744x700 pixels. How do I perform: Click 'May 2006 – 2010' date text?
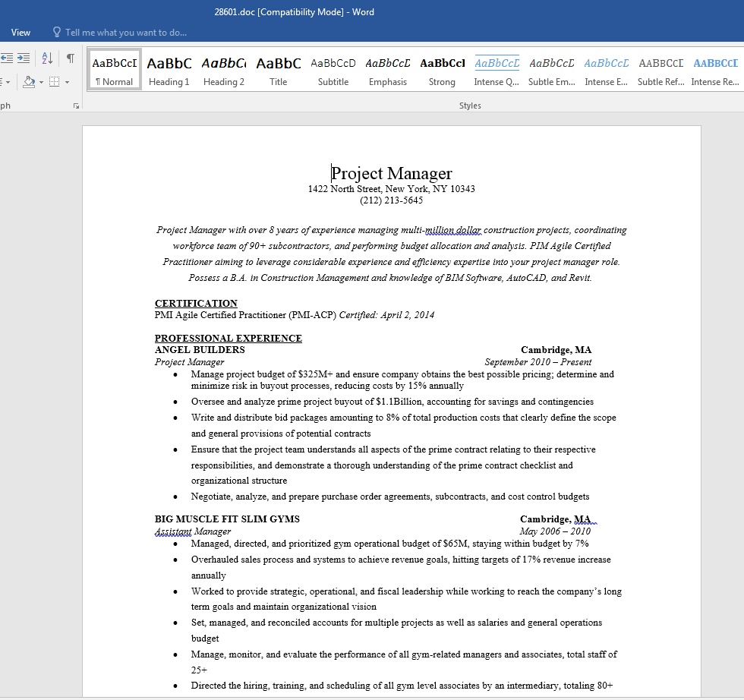click(x=555, y=531)
